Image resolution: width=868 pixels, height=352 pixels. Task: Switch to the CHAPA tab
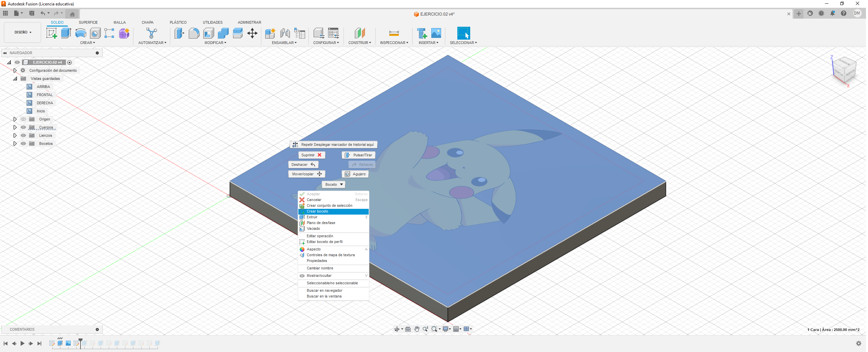pyautogui.click(x=147, y=22)
